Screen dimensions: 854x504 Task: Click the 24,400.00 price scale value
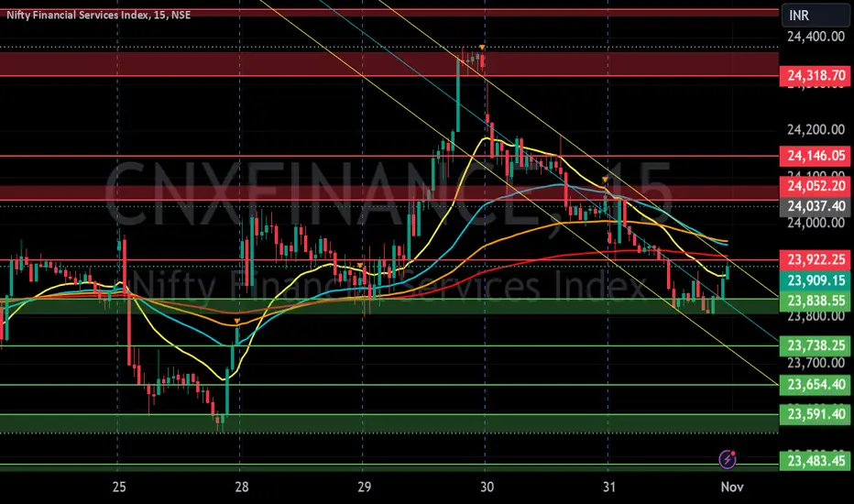click(816, 37)
